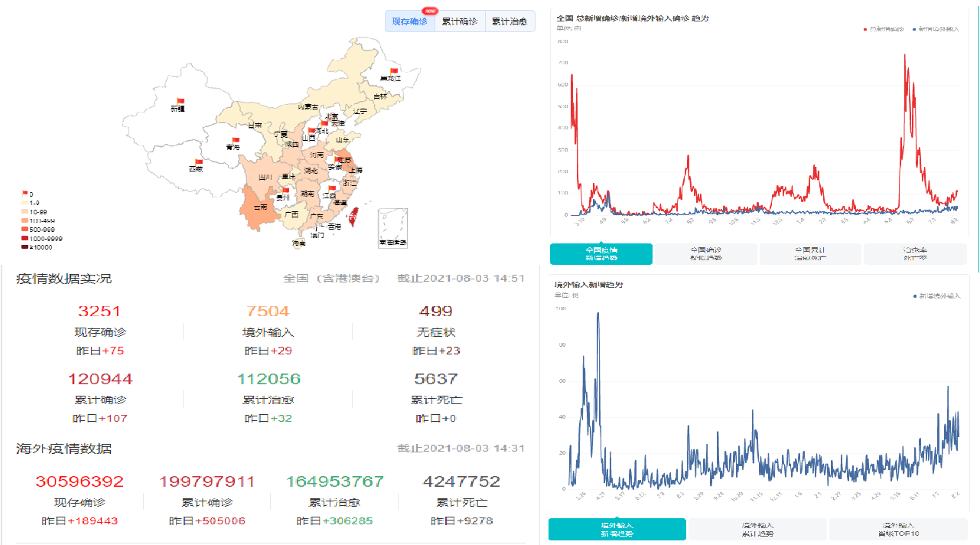Show the 境外输入 省级TOP10 tab
Image resolution: width=980 pixels, height=545 pixels.
897,529
